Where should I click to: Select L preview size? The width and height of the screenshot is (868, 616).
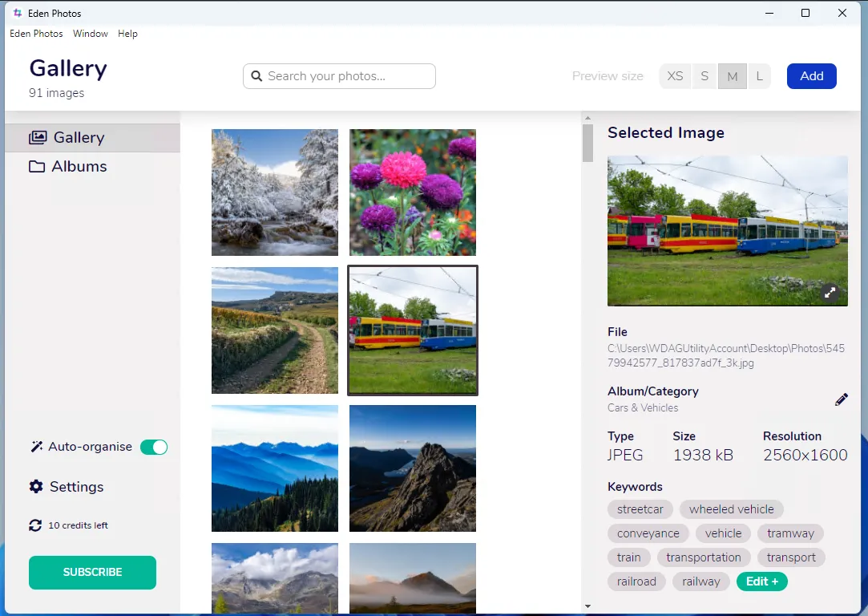pyautogui.click(x=758, y=76)
